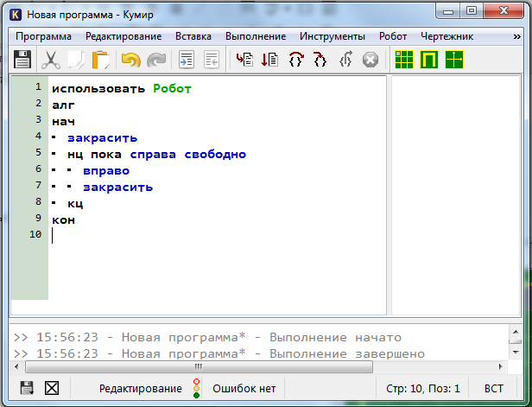The width and height of the screenshot is (532, 407).
Task: Open the Чертежник menu
Action: click(447, 36)
